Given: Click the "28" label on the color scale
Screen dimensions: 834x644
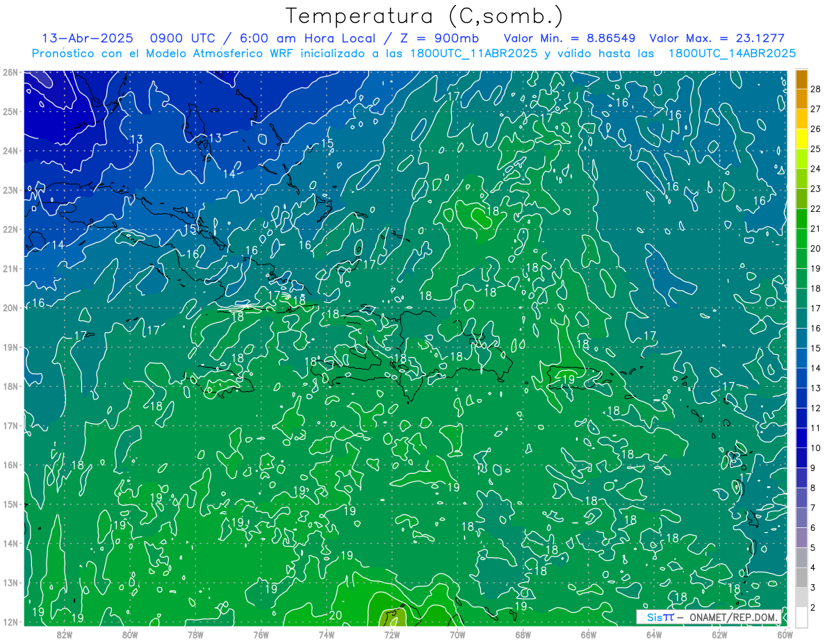Looking at the screenshot, I should (815, 89).
